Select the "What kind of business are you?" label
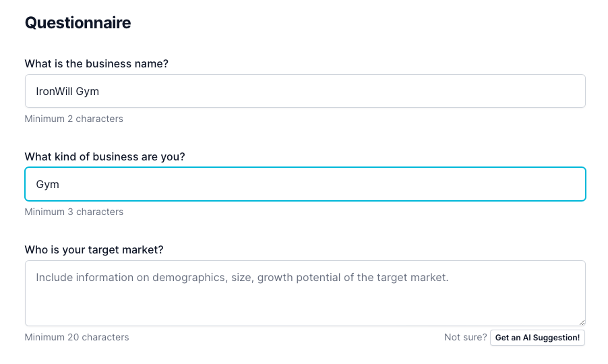 coord(104,156)
